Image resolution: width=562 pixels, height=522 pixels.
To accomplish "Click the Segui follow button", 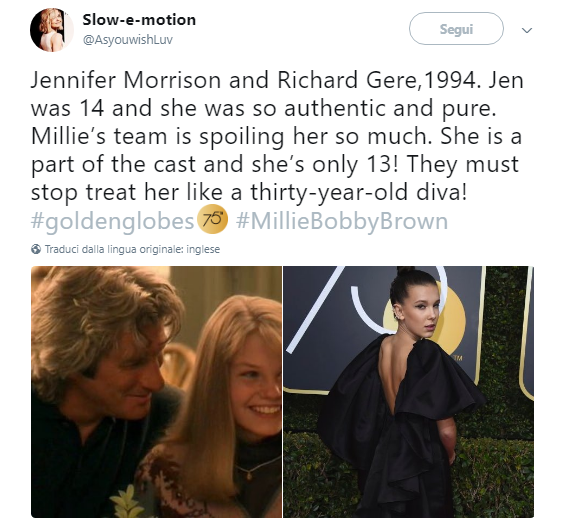I will pyautogui.click(x=456, y=29).
